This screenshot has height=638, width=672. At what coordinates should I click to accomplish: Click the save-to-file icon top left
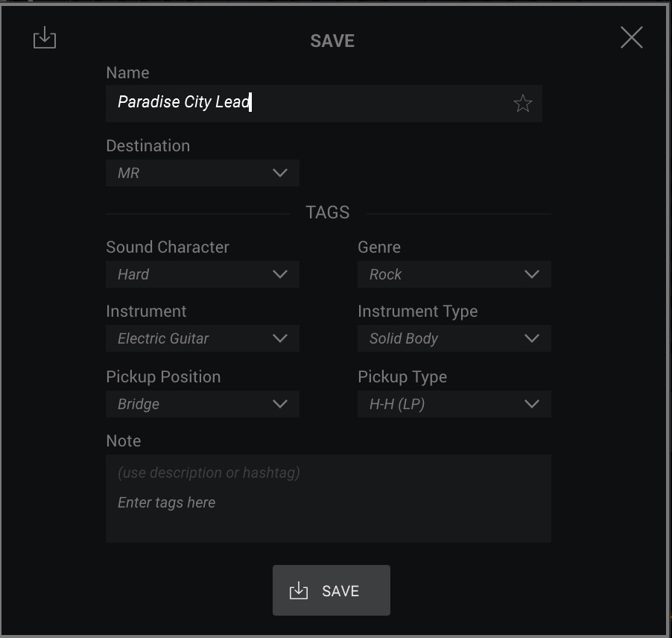pos(45,38)
